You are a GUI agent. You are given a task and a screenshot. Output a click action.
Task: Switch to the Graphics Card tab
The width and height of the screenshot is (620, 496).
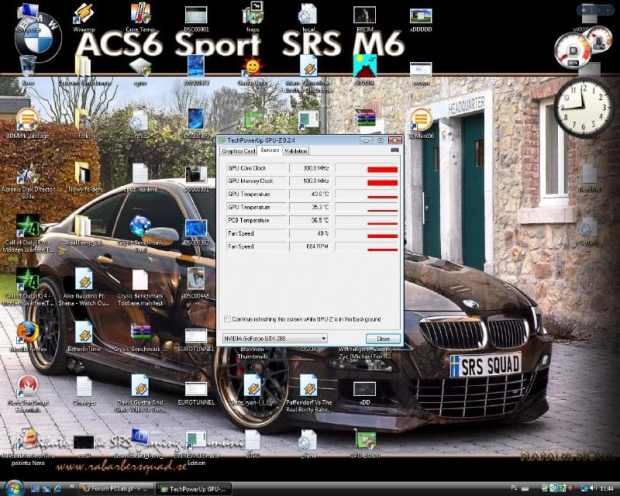[238, 151]
